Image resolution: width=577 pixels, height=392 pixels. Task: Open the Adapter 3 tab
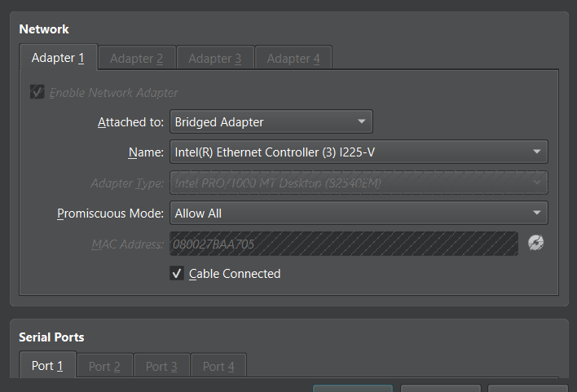[x=215, y=58]
